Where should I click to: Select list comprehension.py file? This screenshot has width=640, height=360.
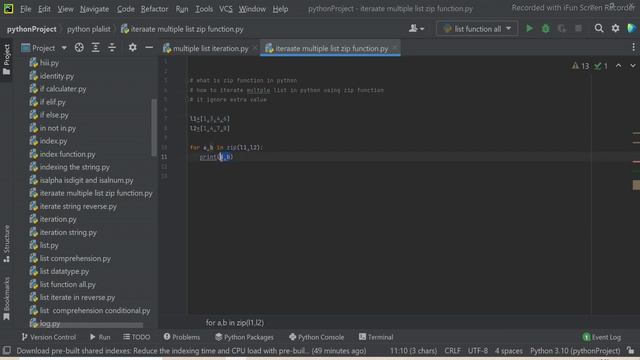coord(75,258)
